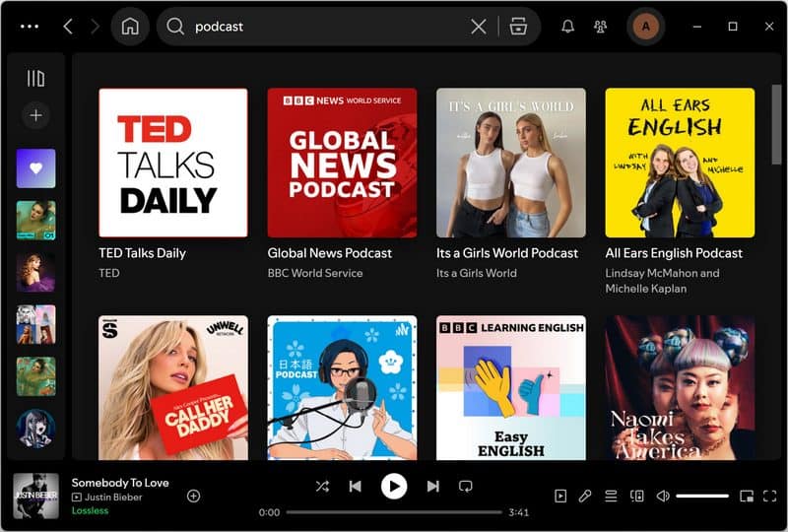
Task: Open Call Her Daddy podcast cover
Action: (173, 388)
